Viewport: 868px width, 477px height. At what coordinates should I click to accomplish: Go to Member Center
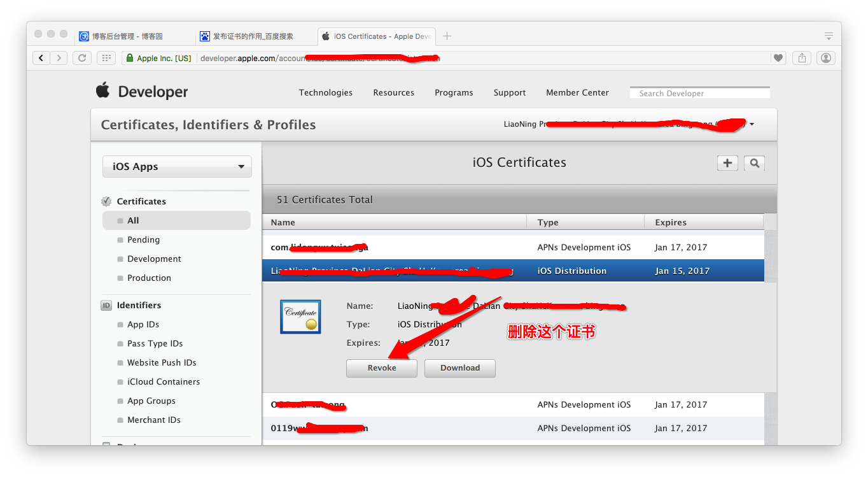577,92
